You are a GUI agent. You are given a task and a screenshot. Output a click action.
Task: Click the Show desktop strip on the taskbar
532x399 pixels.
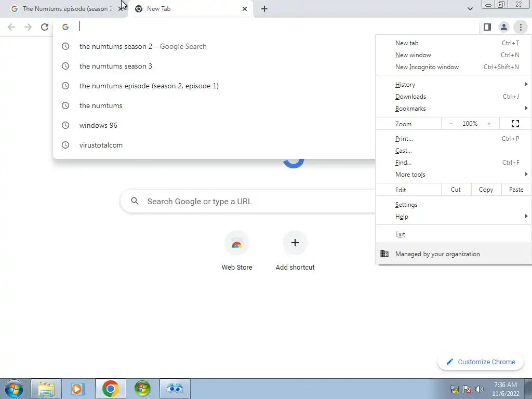click(x=528, y=389)
